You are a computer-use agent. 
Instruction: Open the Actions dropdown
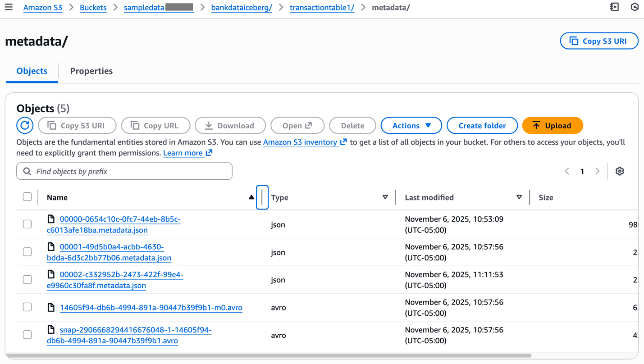click(x=411, y=125)
